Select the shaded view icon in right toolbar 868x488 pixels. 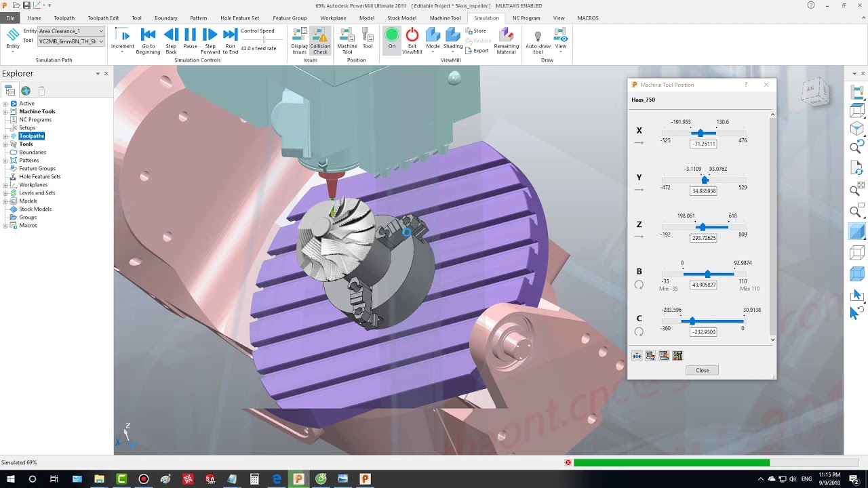pos(857,231)
